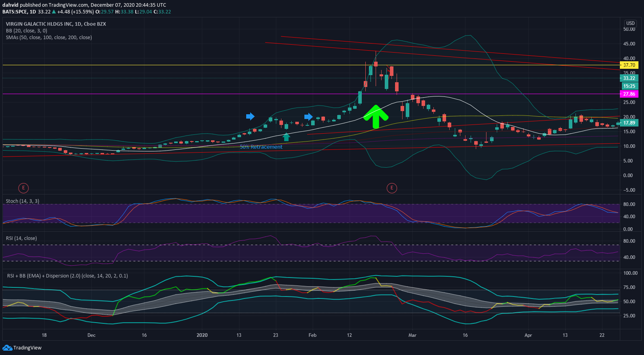The image size is (644, 355).
Task: Click the Dec date axis label
Action: tap(91, 335)
